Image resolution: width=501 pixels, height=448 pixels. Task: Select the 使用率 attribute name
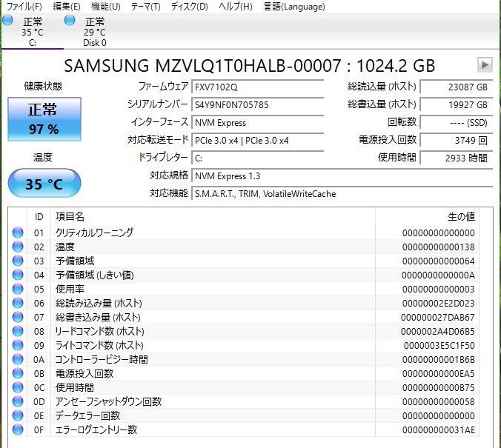pos(70,289)
